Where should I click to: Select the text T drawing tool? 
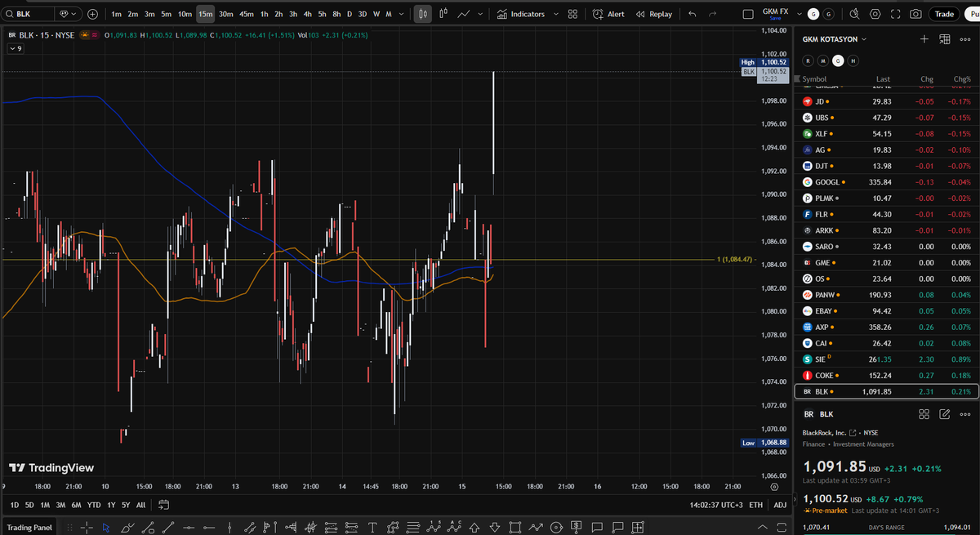pyautogui.click(x=372, y=527)
